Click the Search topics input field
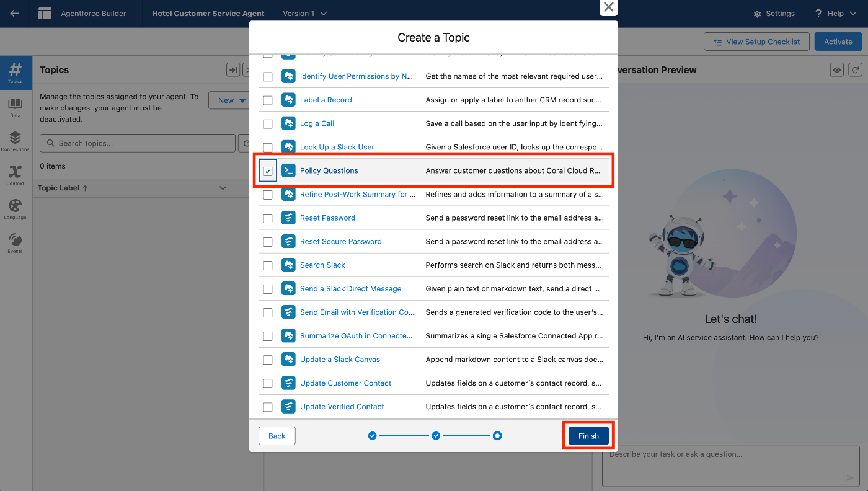The width and height of the screenshot is (868, 491). coord(138,143)
